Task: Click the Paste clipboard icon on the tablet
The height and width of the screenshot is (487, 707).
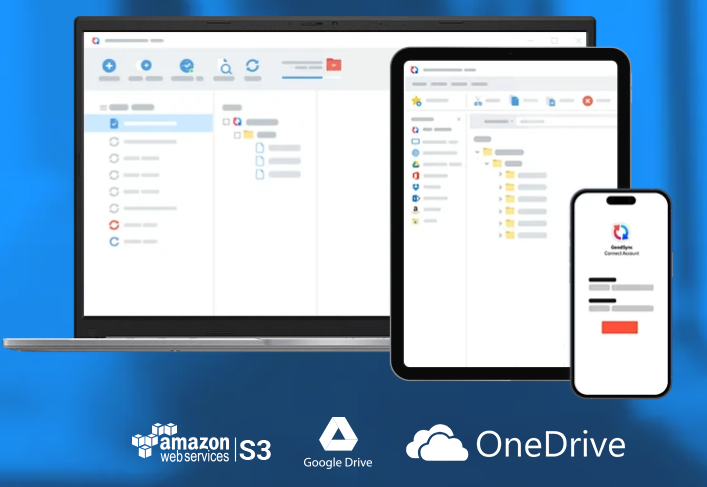Action: click(551, 101)
